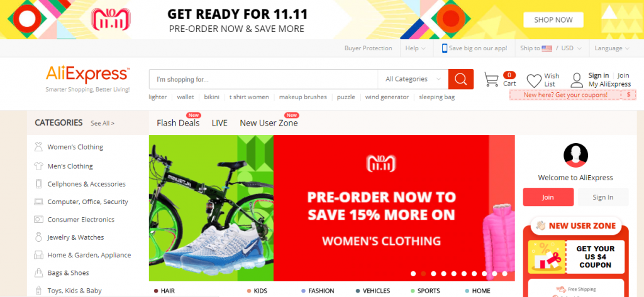Select the first carousel slide dot
Viewport: 644px width, 297px height.
click(x=413, y=274)
